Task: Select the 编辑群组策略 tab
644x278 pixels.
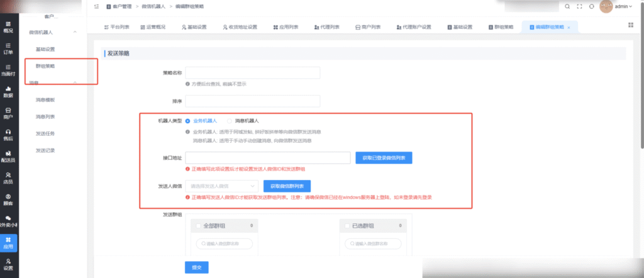Action: (x=549, y=27)
